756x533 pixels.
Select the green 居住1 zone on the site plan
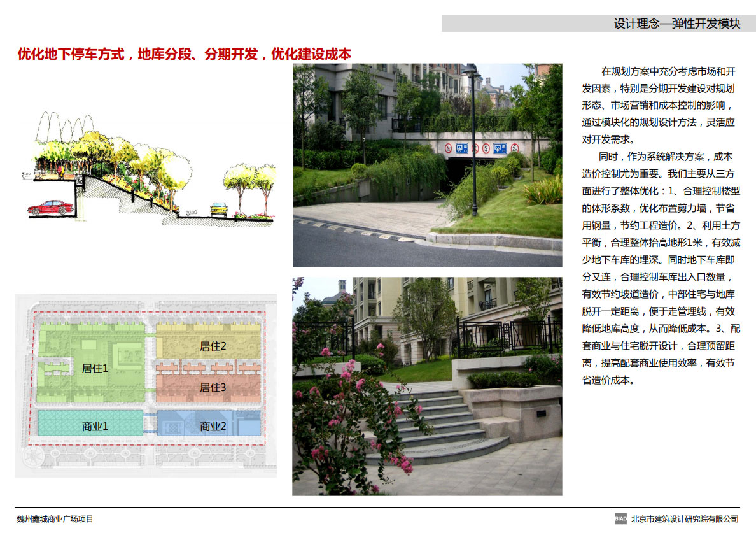[x=94, y=367]
